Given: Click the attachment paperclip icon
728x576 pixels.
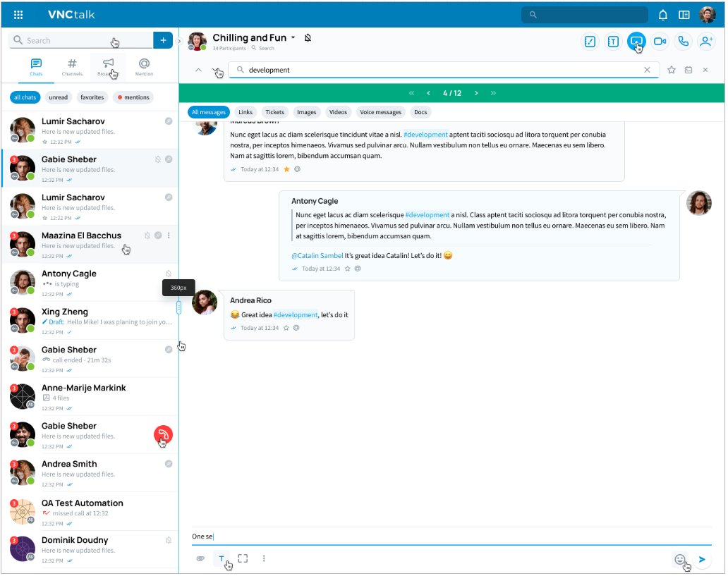Looking at the screenshot, I should [x=200, y=558].
